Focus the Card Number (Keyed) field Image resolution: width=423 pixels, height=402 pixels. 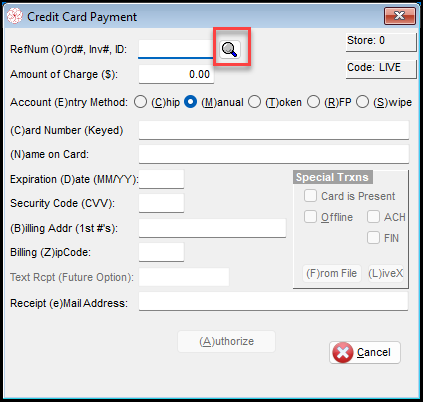(274, 130)
